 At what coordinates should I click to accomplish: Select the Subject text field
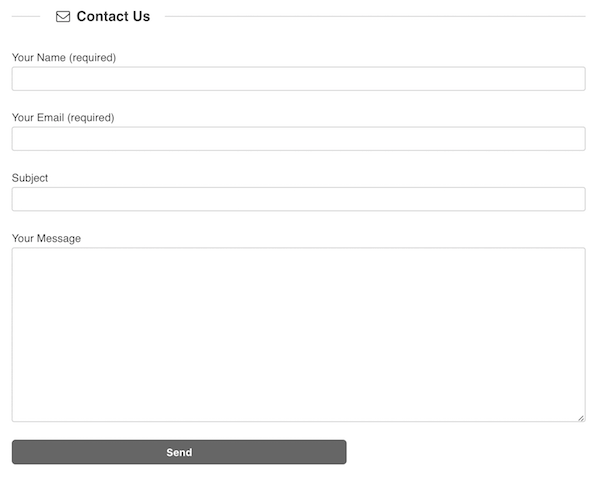298,199
